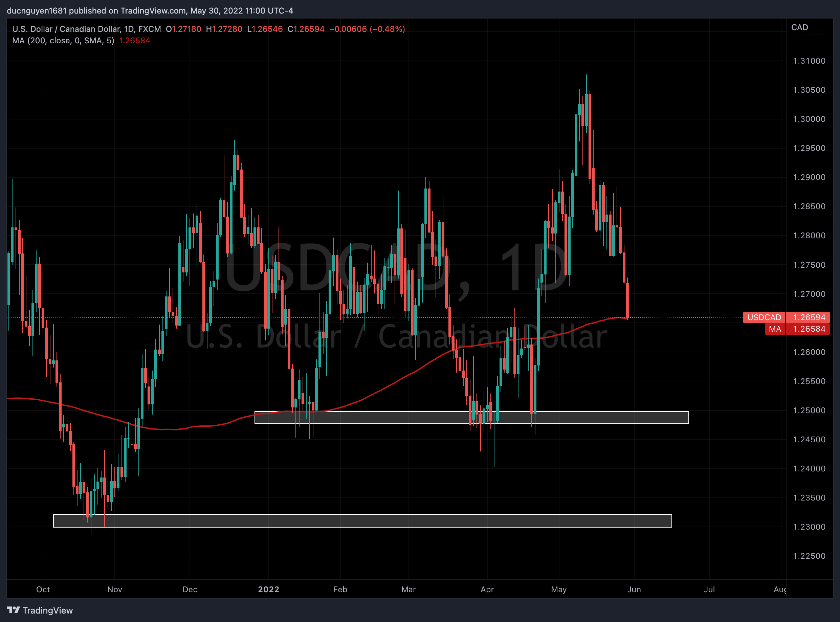Click the 2022 label on time axis
The image size is (840, 622).
coord(268,589)
